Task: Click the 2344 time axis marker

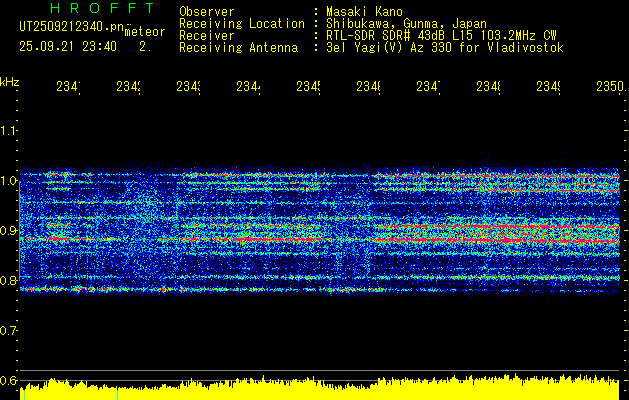Action: click(x=248, y=87)
